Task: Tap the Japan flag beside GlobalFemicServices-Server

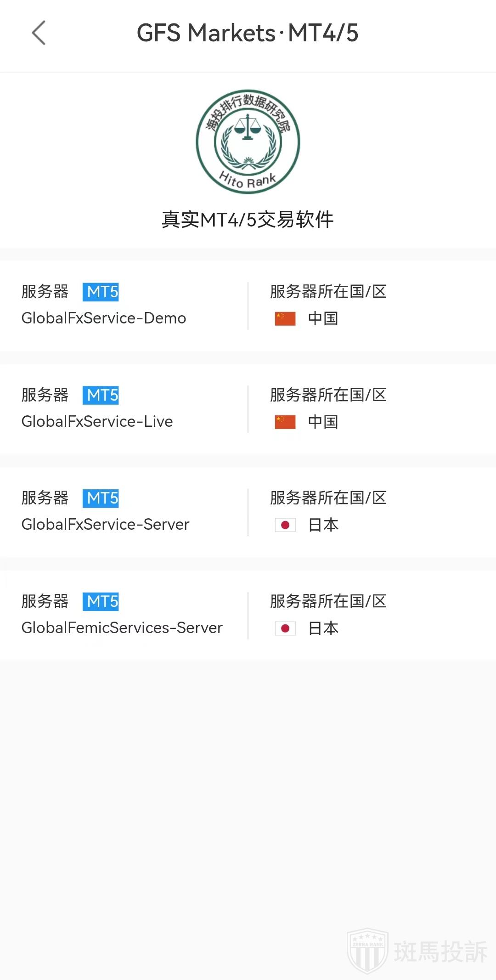Action: [285, 628]
